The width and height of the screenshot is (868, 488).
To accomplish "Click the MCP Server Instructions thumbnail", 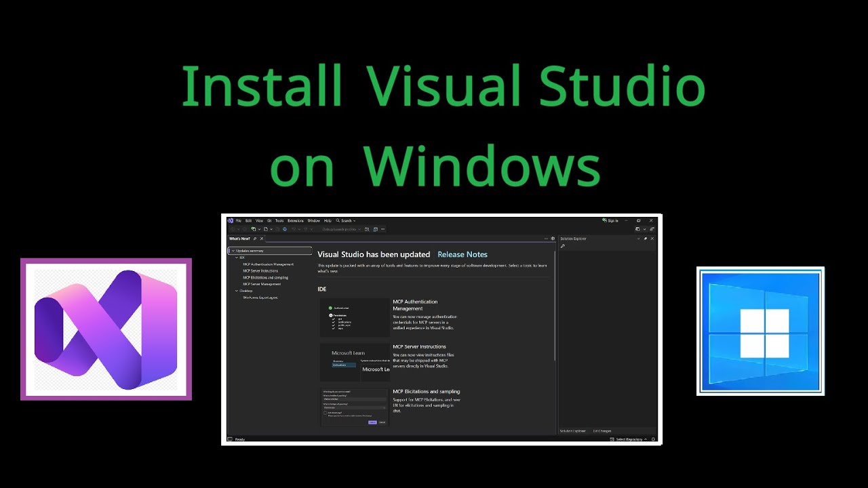I will [355, 363].
